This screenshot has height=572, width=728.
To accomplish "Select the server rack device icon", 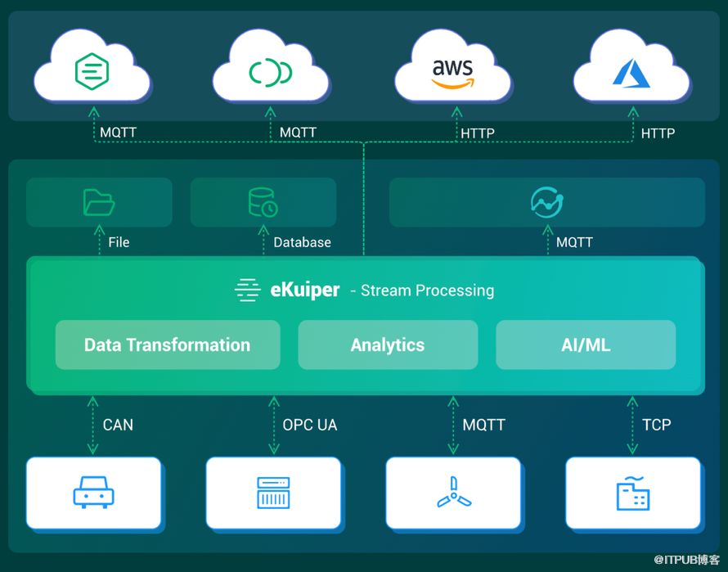I will pos(273,493).
